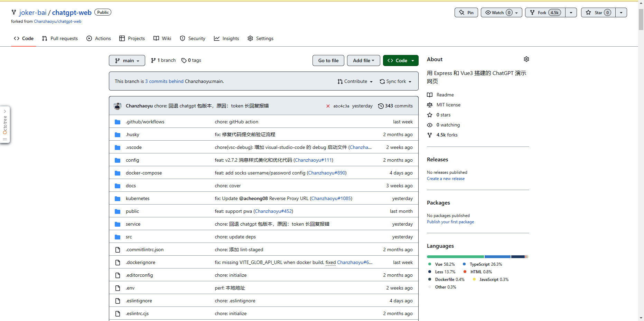Click the green Vue segment in languages bar
644x321 pixels.
455,257
